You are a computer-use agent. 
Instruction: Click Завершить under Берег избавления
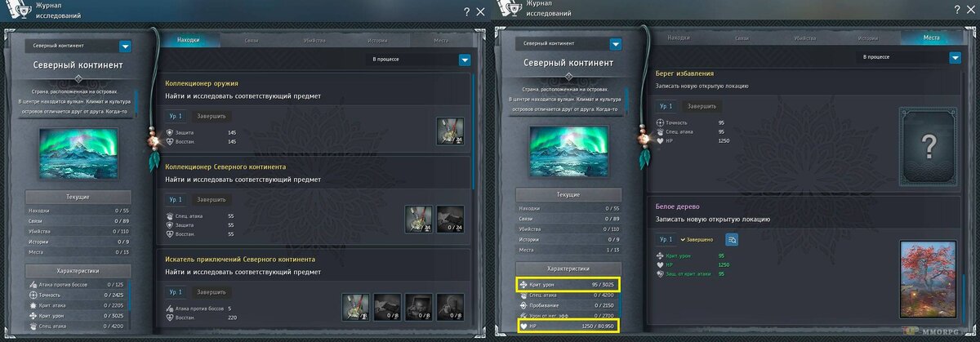tap(702, 106)
